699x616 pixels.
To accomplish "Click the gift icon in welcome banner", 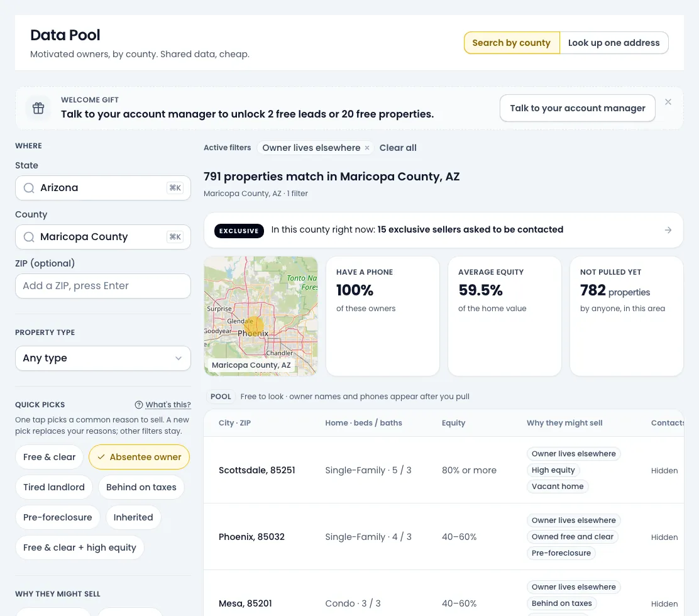I will pyautogui.click(x=38, y=108).
